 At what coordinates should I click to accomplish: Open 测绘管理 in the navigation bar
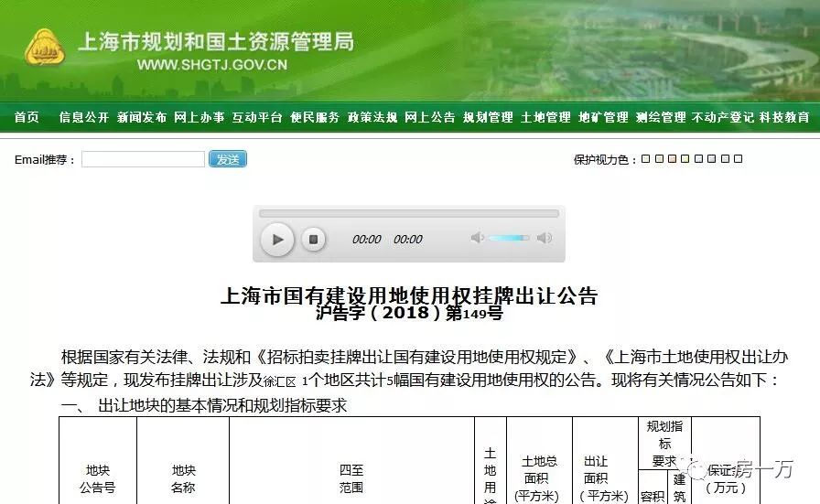661,117
